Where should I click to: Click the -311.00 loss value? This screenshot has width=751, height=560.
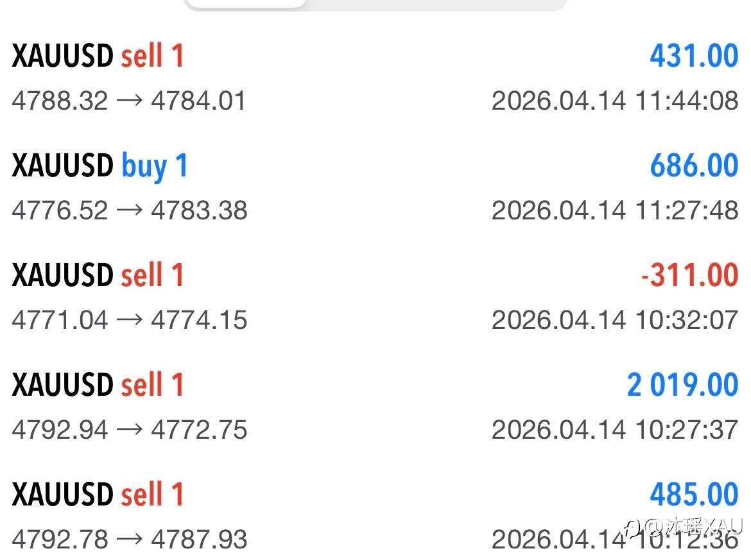689,276
